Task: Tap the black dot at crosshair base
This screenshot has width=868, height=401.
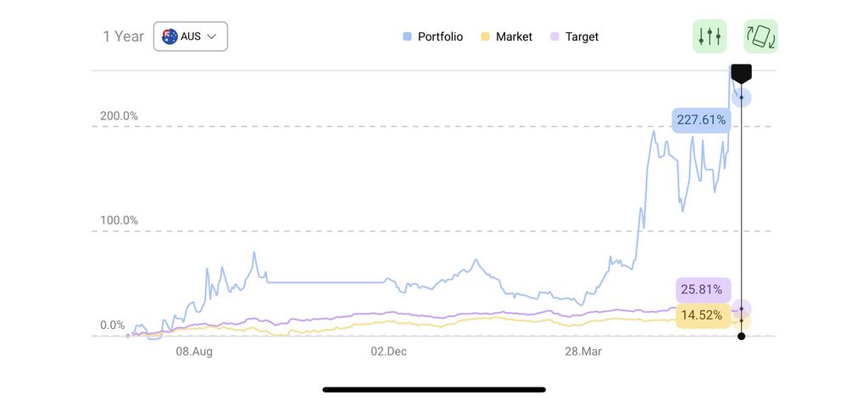Action: pyautogui.click(x=741, y=337)
